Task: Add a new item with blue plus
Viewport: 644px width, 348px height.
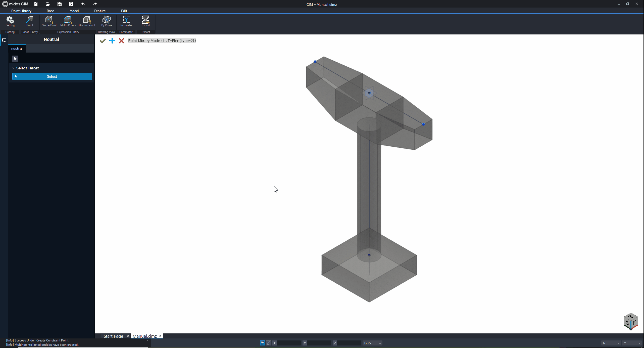Action: tap(112, 41)
